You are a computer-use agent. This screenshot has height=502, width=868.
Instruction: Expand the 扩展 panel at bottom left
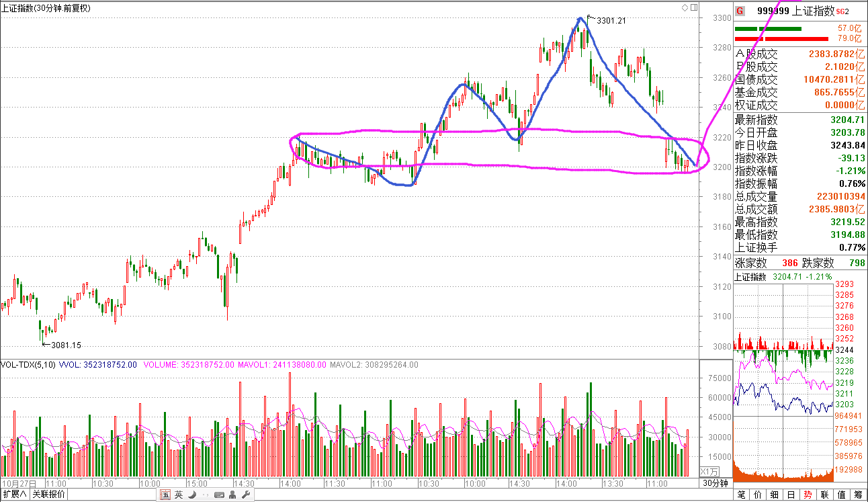point(14,495)
